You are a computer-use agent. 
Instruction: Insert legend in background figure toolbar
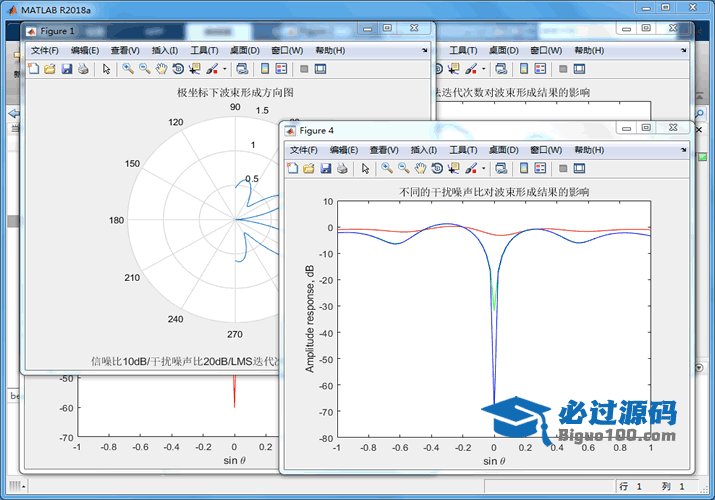point(540,69)
